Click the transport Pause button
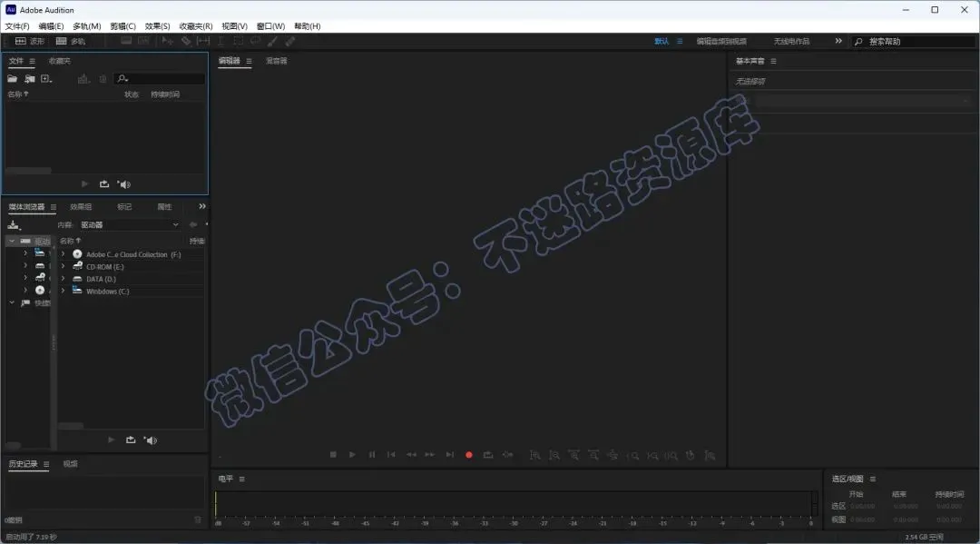This screenshot has width=980, height=544. pos(372,455)
